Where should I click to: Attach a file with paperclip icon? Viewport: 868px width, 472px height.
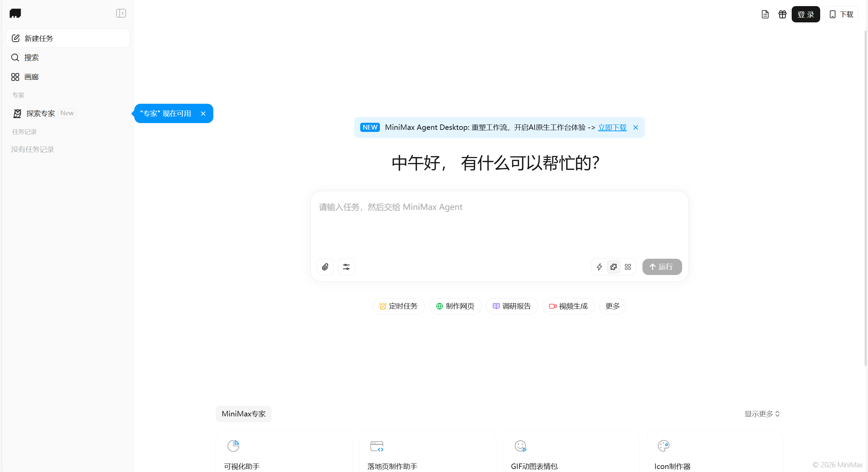[x=325, y=267]
